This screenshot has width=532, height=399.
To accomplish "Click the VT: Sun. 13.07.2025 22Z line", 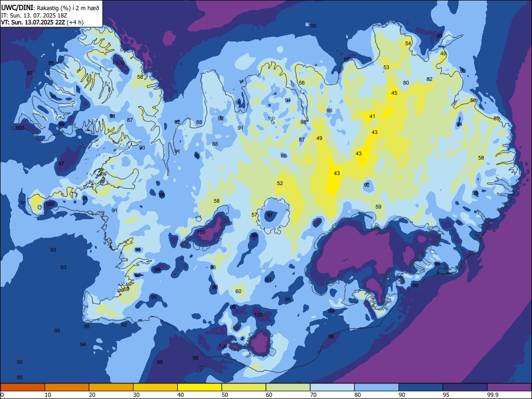I will 43,22.
